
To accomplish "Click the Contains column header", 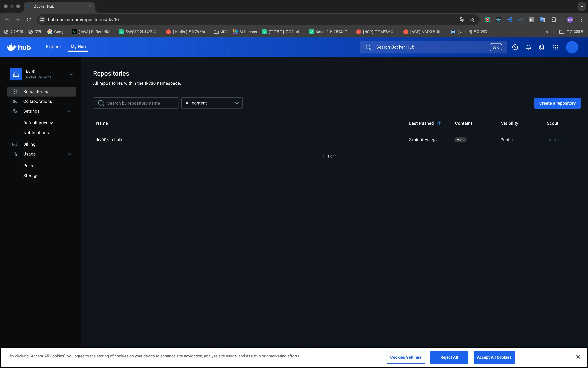I will pyautogui.click(x=464, y=123).
